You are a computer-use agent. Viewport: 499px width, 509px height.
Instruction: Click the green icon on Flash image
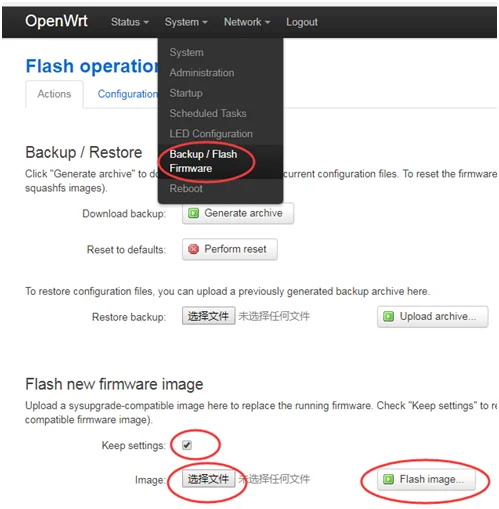coord(388,479)
